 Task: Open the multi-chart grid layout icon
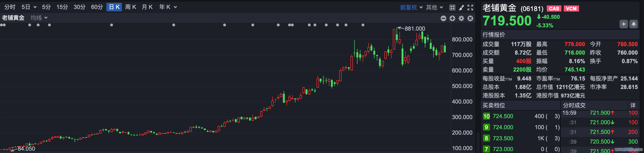pyautogui.click(x=452, y=8)
